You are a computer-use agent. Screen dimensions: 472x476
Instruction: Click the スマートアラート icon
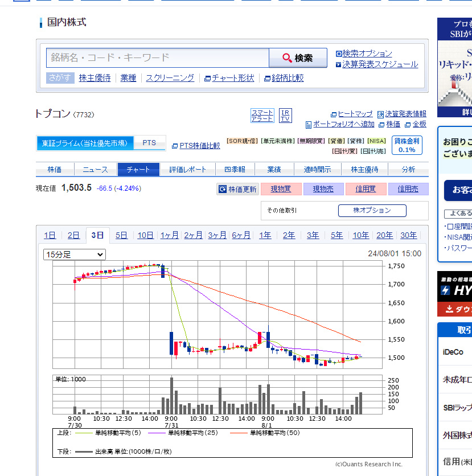262,116
